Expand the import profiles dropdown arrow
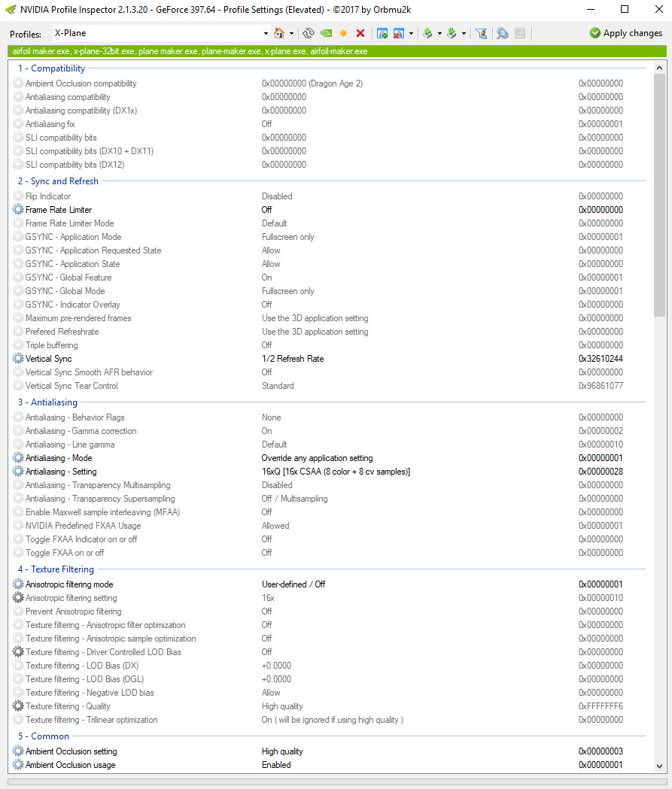672x789 pixels. [x=464, y=34]
